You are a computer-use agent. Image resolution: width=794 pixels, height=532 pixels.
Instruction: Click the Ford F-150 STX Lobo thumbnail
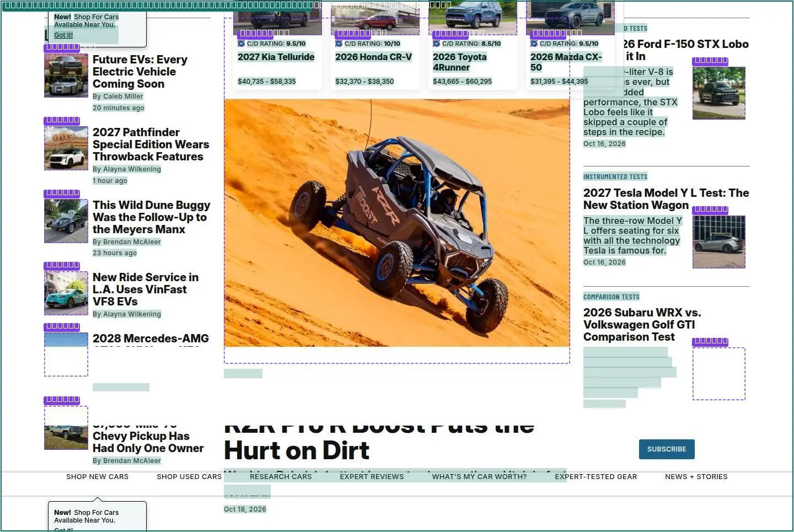coord(719,93)
